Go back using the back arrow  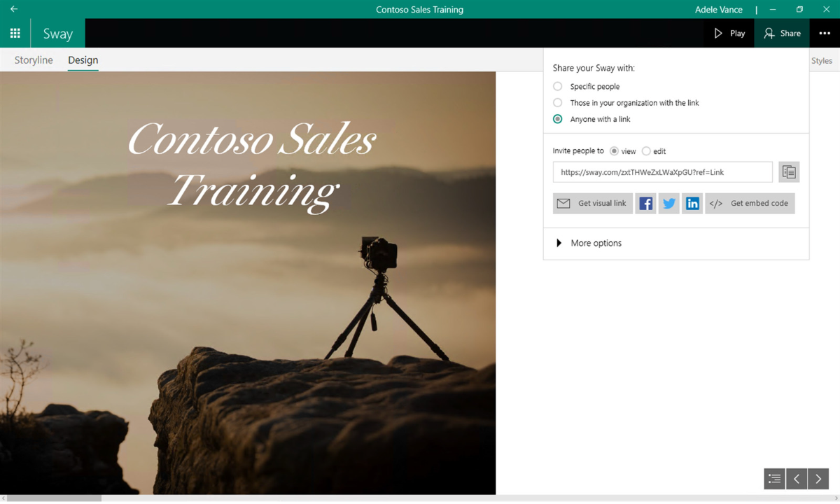[13, 9]
